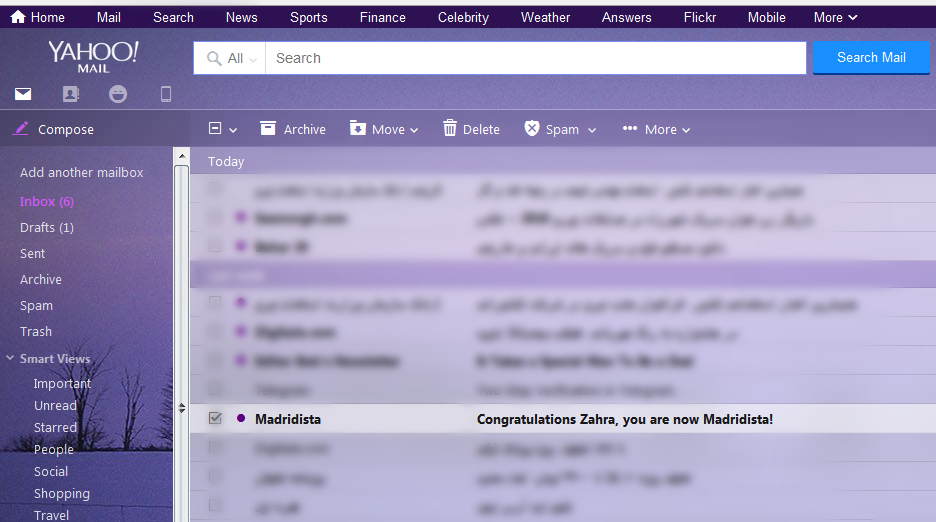
Task: Select the Important smart view
Action: pyautogui.click(x=62, y=383)
